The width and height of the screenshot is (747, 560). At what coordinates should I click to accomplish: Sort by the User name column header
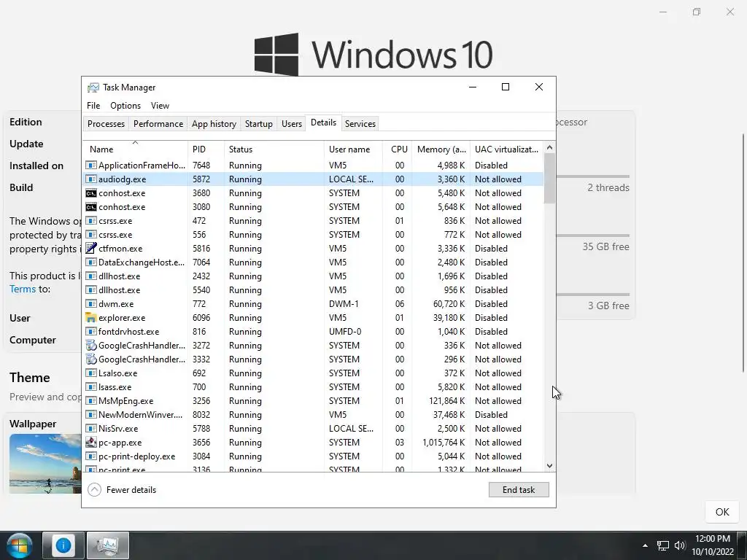tap(353, 149)
